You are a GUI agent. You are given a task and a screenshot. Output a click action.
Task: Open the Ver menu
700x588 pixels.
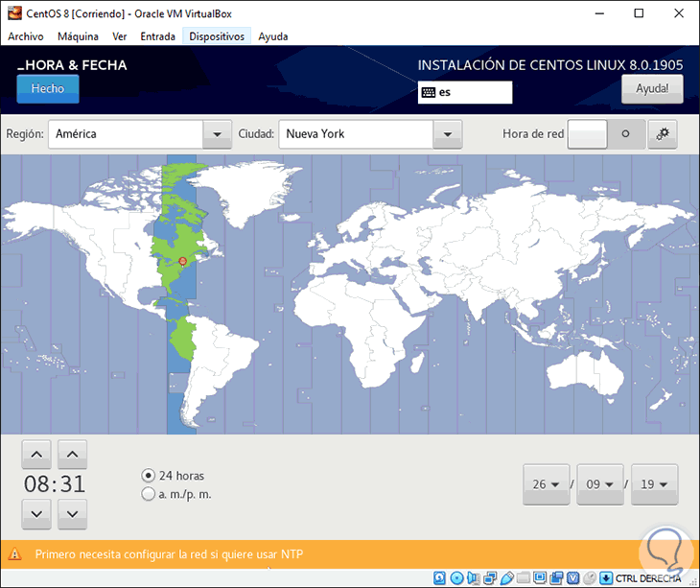(120, 36)
